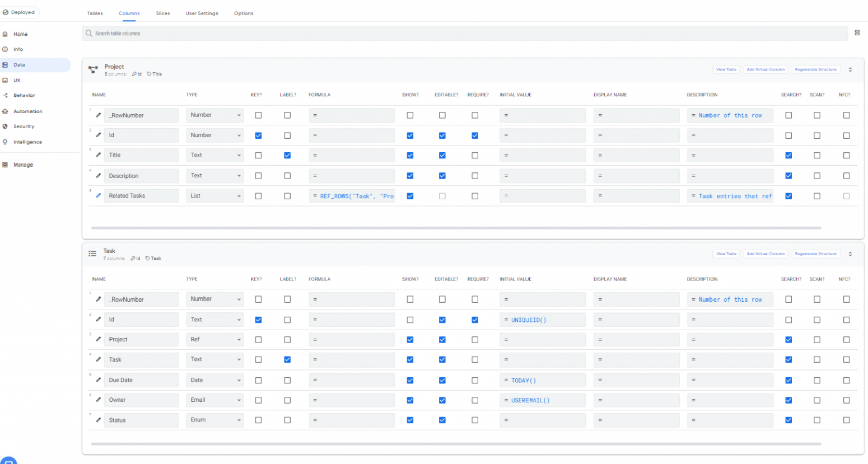Click View Table button for Project
Image resolution: width=868 pixels, height=464 pixels.
tap(726, 69)
